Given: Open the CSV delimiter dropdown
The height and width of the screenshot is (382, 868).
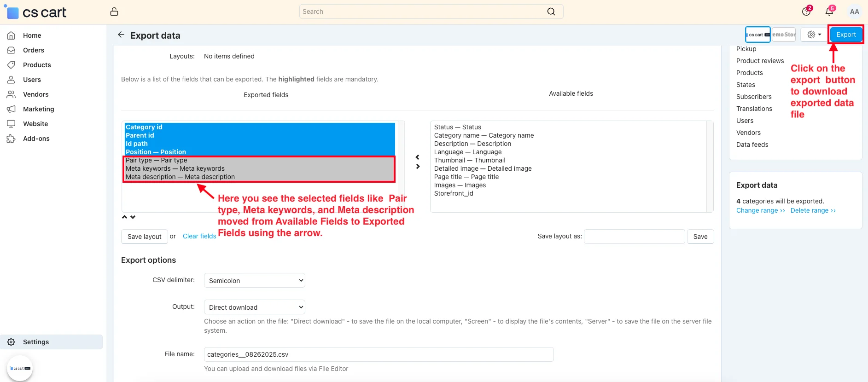Looking at the screenshot, I should (x=254, y=281).
